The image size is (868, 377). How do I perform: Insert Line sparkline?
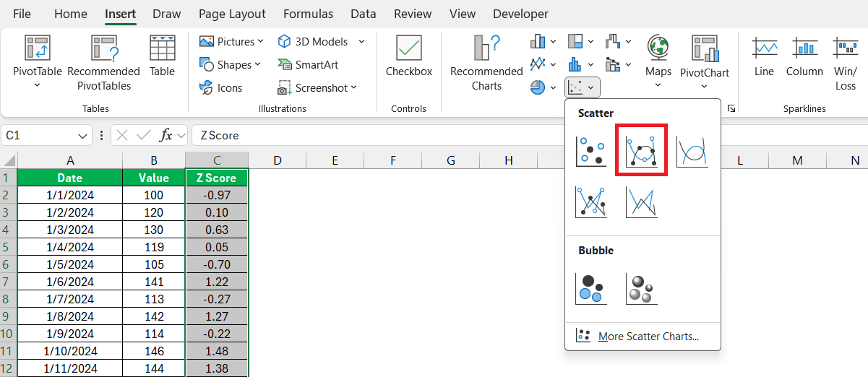pos(764,56)
